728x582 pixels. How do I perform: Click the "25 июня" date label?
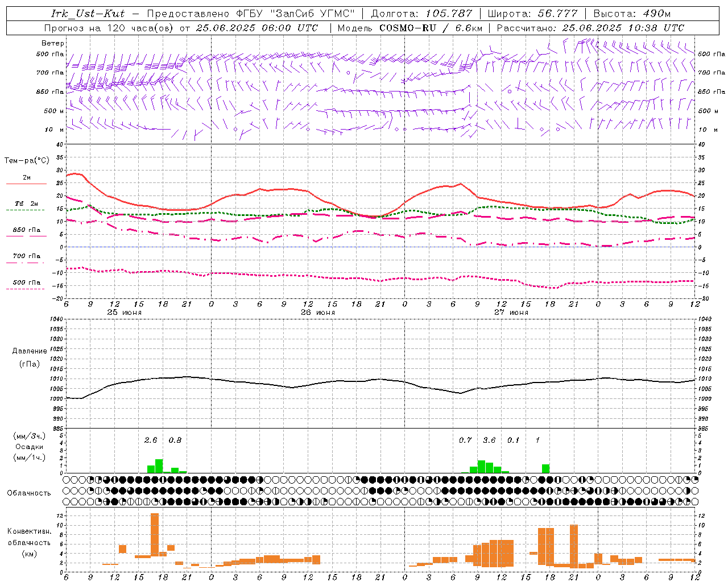pos(125,313)
